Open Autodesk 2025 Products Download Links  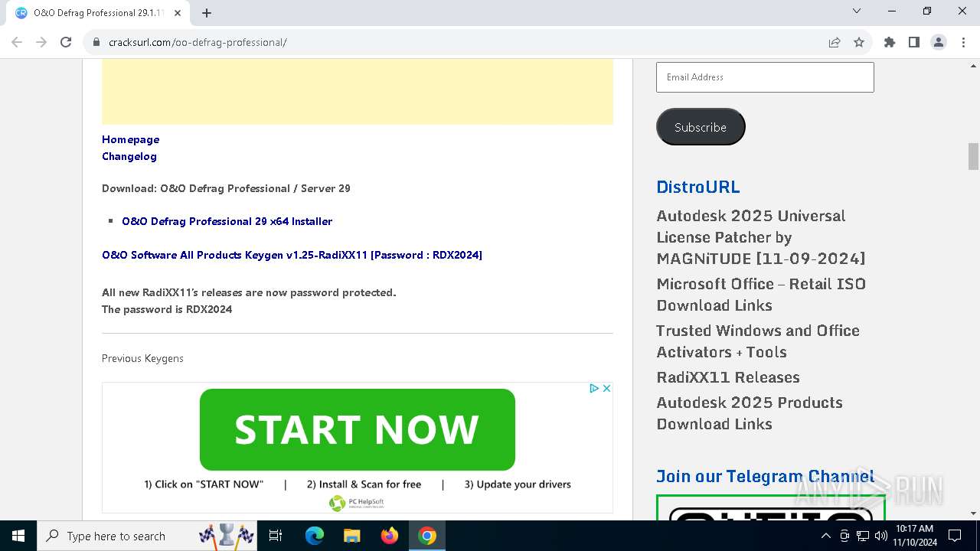click(750, 413)
